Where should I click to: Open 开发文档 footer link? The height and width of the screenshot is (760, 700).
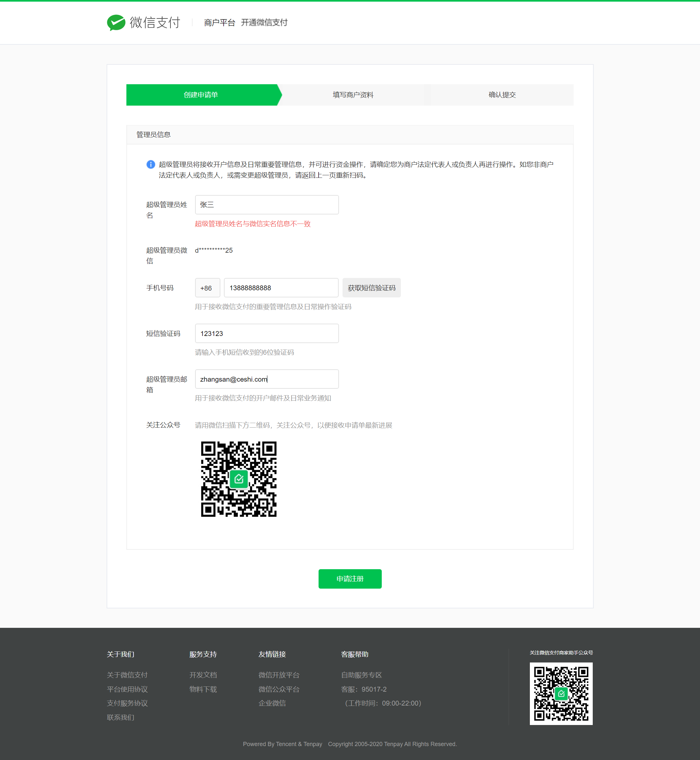click(x=203, y=675)
